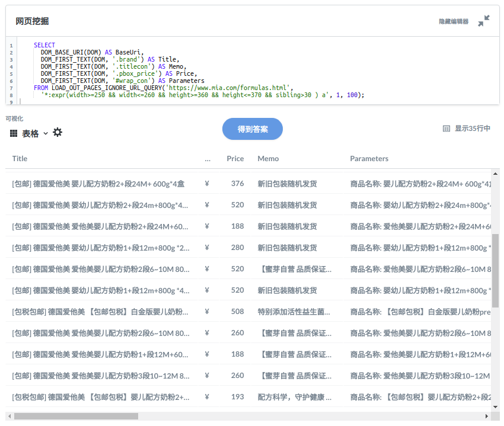Click the Memo column header
The height and width of the screenshot is (426, 504).
[x=268, y=158]
